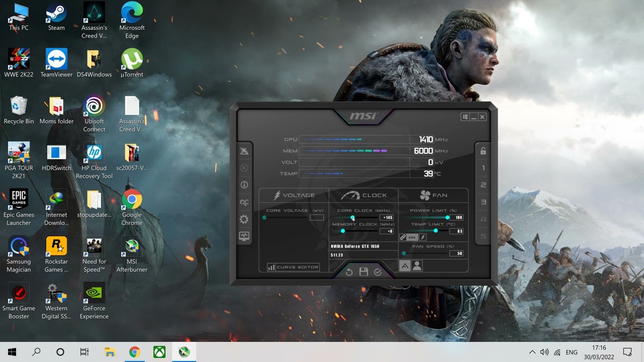Click the Temp Limit 83 value field
The height and width of the screenshot is (362, 644).
[457, 231]
